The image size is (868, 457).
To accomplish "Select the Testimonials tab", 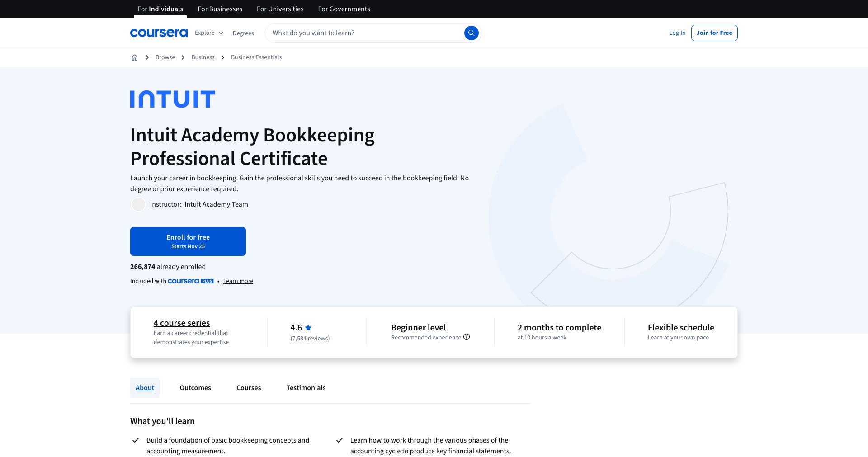I will (x=306, y=388).
